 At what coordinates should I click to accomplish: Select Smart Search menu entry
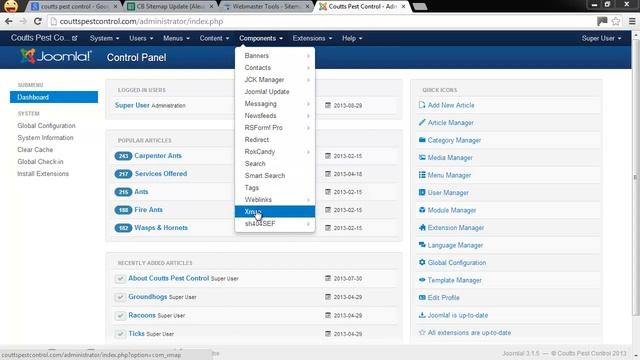tap(275, 176)
